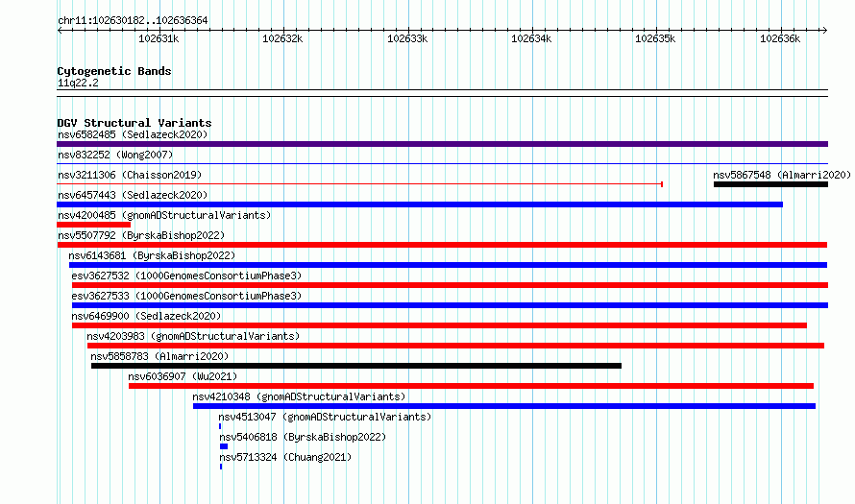855x504 pixels.
Task: Click the 102634k ruler label
Action: pyautogui.click(x=531, y=38)
